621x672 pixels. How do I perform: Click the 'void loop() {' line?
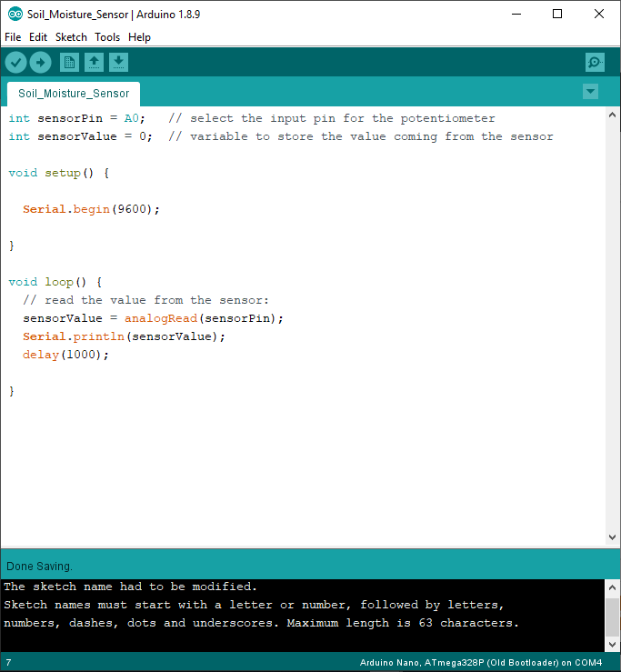(x=55, y=282)
